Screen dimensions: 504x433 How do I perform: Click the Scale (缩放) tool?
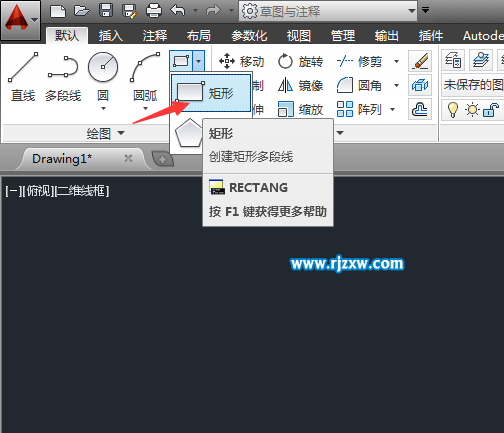pos(300,109)
